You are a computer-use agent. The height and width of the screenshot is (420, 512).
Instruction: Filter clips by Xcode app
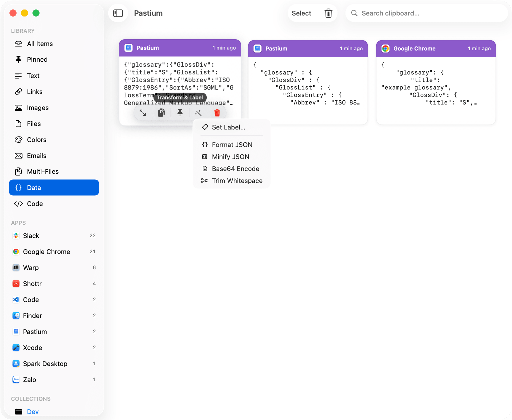(x=54, y=348)
